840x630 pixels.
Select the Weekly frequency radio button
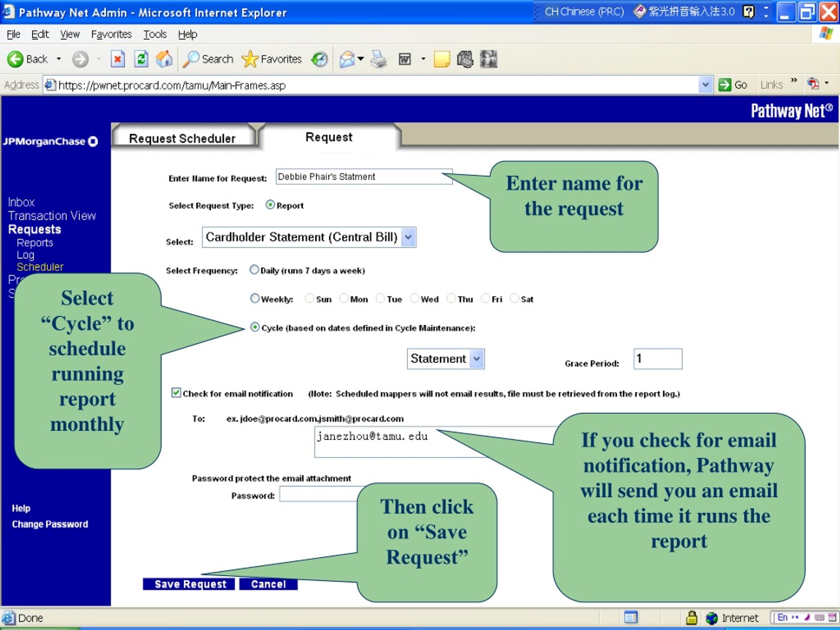[x=255, y=298]
